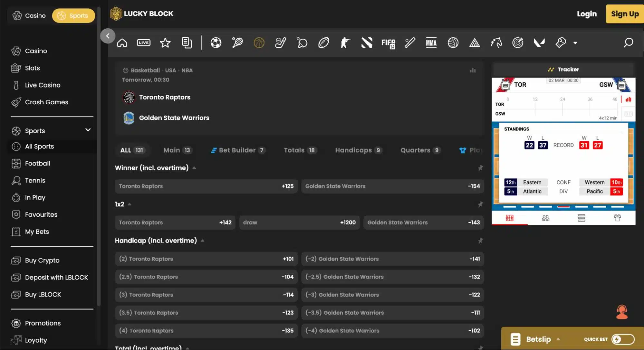Image resolution: width=644 pixels, height=350 pixels.
Task: Open the bet slips documents icon in toolbar
Action: 187,43
